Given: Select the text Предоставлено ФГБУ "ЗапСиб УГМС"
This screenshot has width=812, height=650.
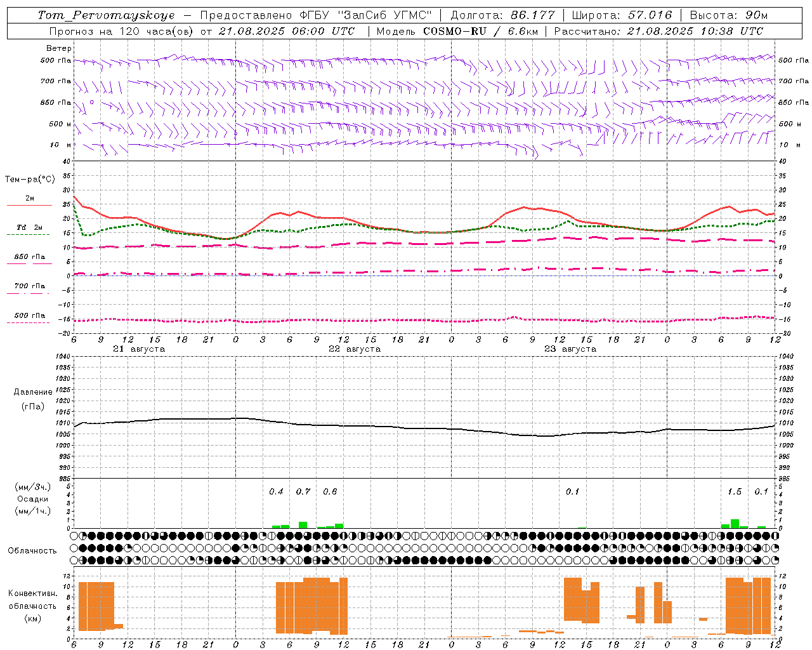Looking at the screenshot, I should pos(315,15).
